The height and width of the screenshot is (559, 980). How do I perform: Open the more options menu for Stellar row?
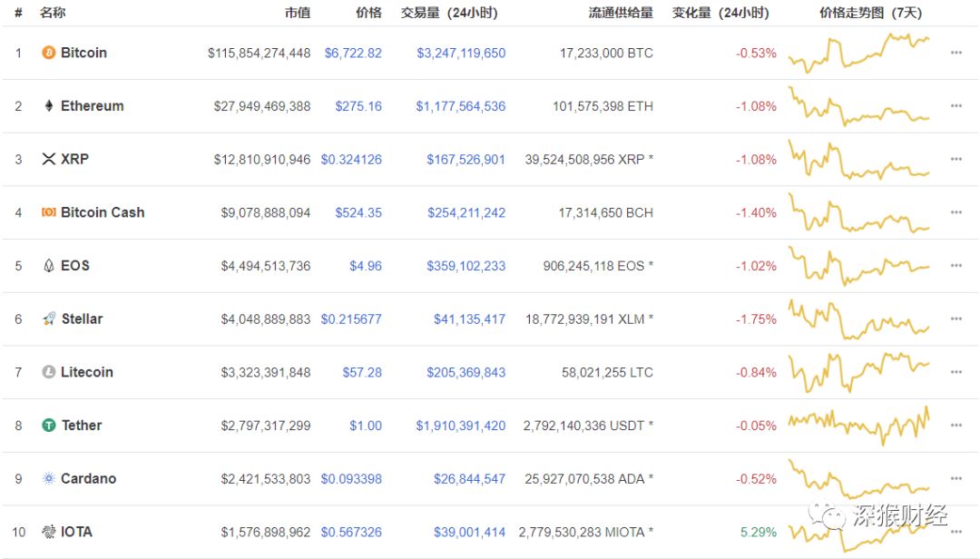(956, 319)
